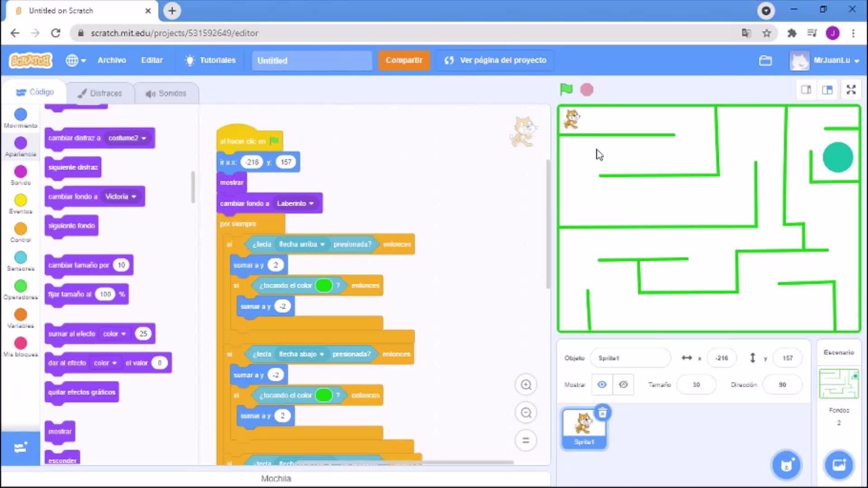The image size is (868, 488).
Task: Enter fullscreen stage mode
Action: point(851,89)
